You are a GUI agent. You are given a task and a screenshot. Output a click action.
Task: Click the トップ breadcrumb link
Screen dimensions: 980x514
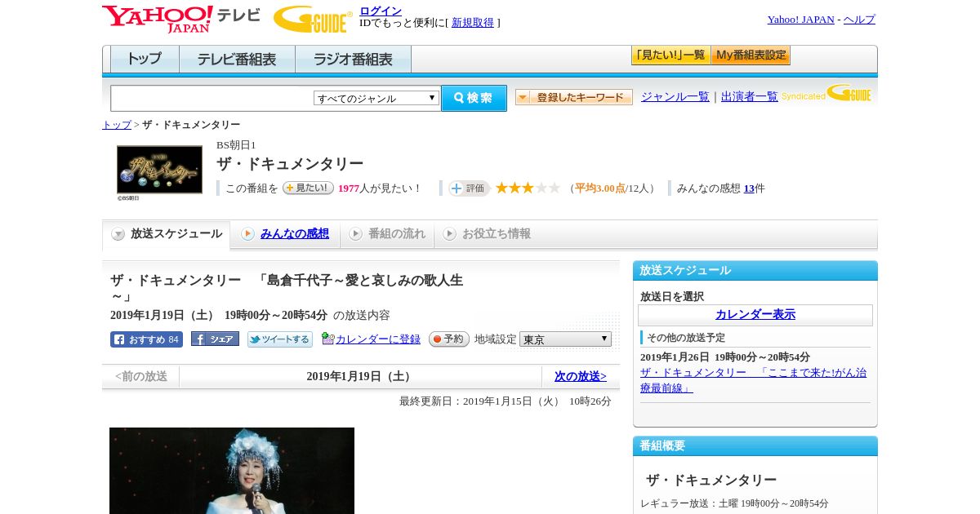117,125
